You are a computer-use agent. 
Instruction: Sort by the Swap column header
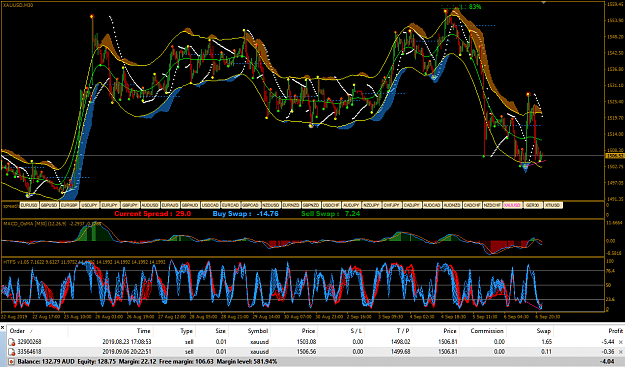(544, 331)
